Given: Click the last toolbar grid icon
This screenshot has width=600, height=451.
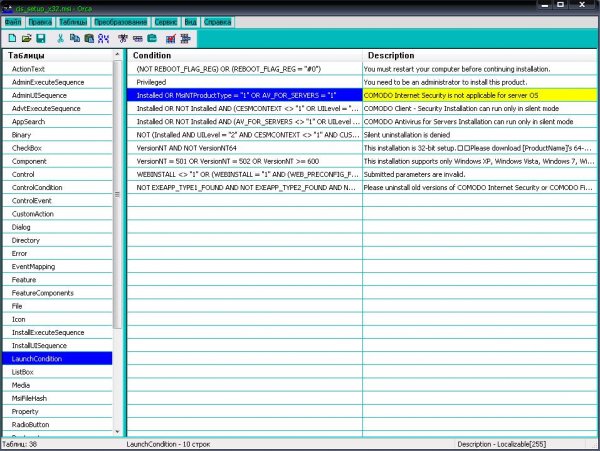Looking at the screenshot, I should coord(185,38).
